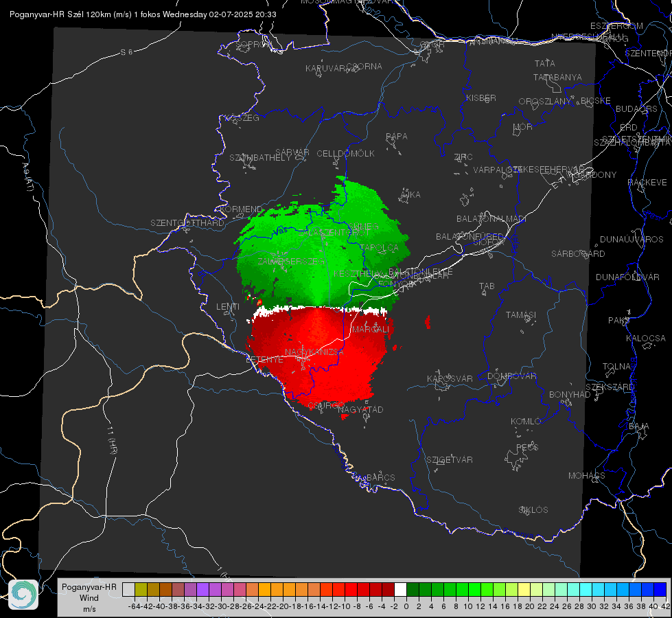Select the TAPOLCA label

pyautogui.click(x=380, y=248)
